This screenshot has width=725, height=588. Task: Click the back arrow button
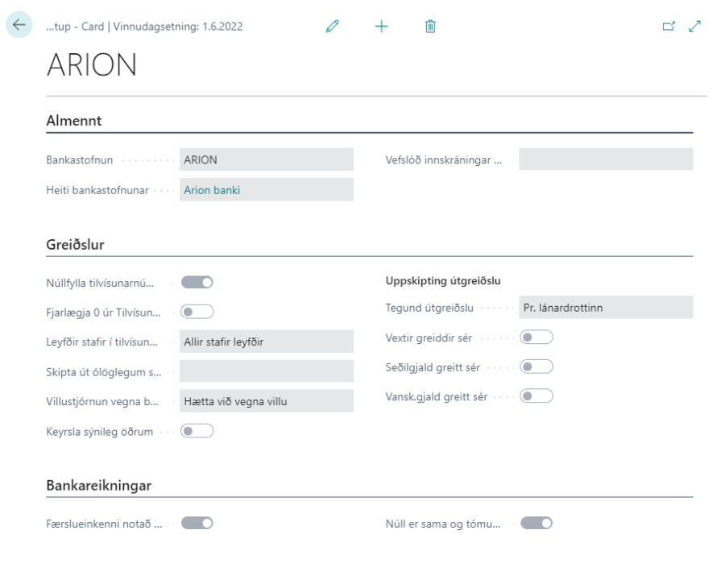[19, 26]
